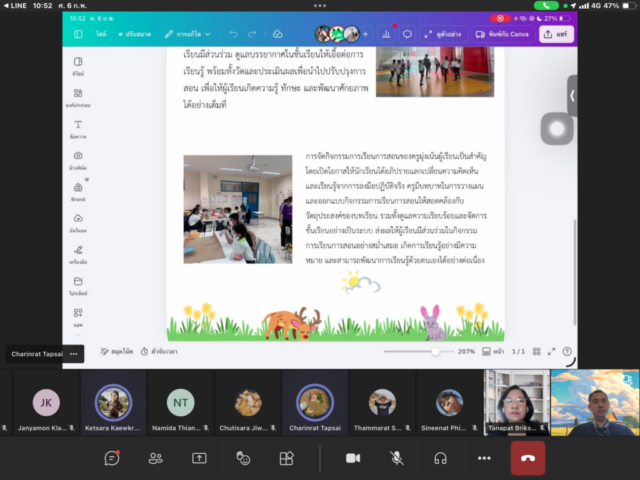Open the File menu in Canva

click(x=101, y=34)
